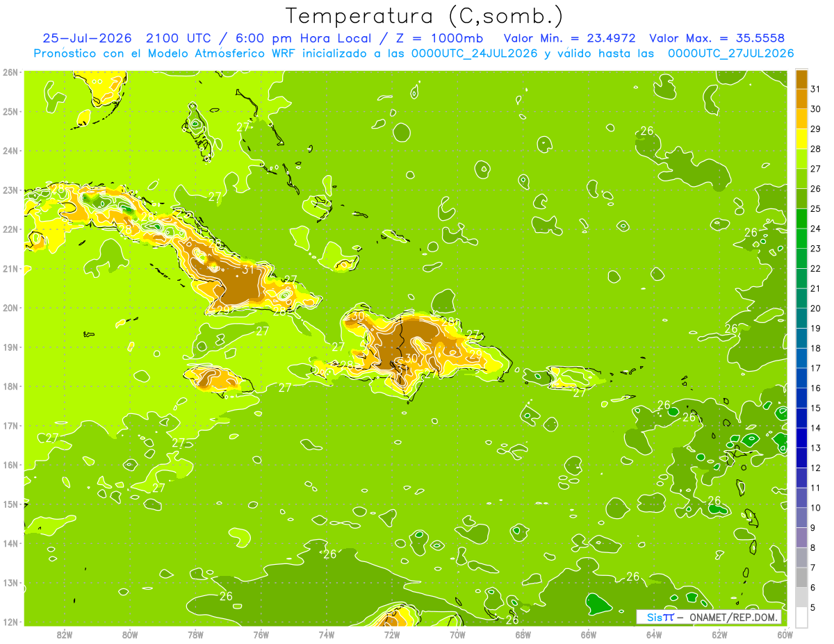Click the "82W" longitude axis label
The image size is (834, 644).
(x=65, y=634)
